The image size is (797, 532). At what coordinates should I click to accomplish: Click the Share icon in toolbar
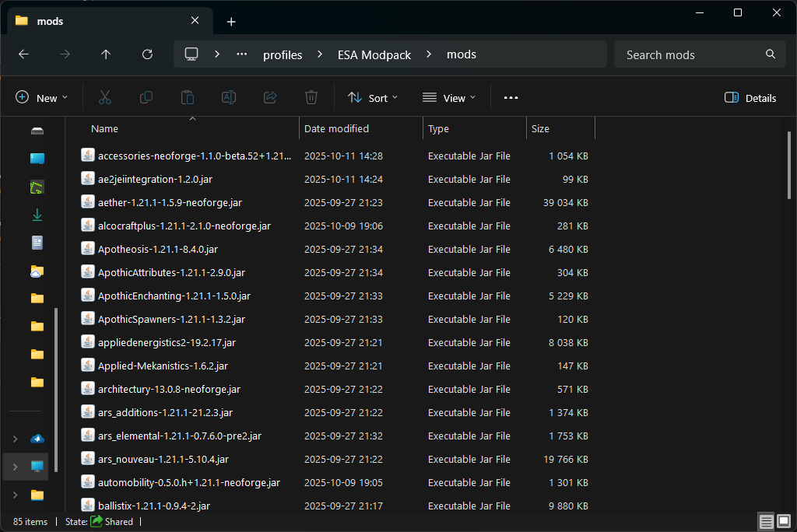[x=270, y=97]
